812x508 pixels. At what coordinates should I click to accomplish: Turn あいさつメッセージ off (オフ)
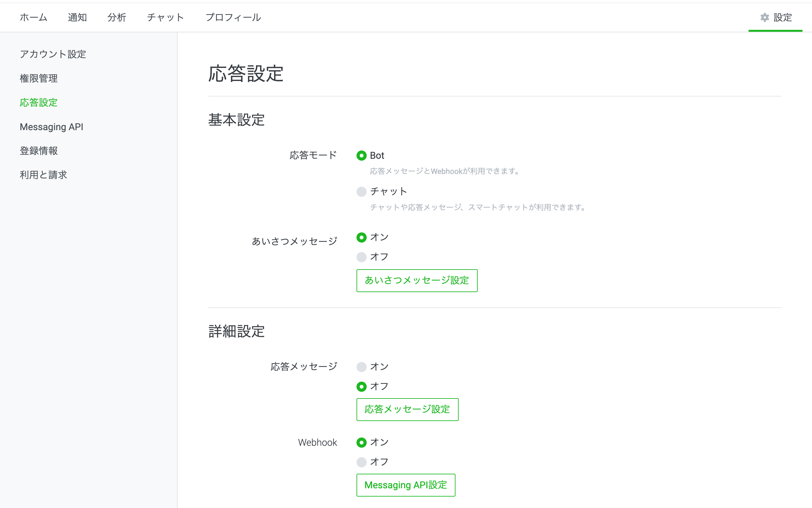361,257
